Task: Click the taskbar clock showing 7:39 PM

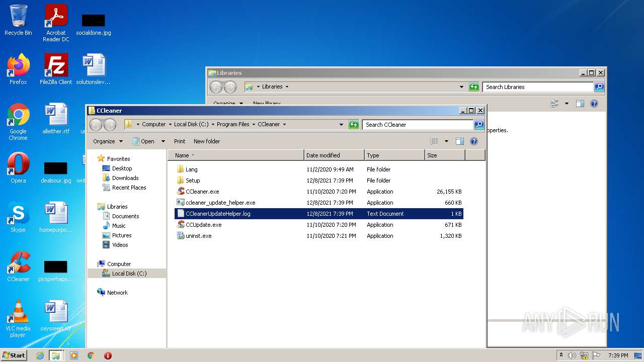Action: click(618, 355)
